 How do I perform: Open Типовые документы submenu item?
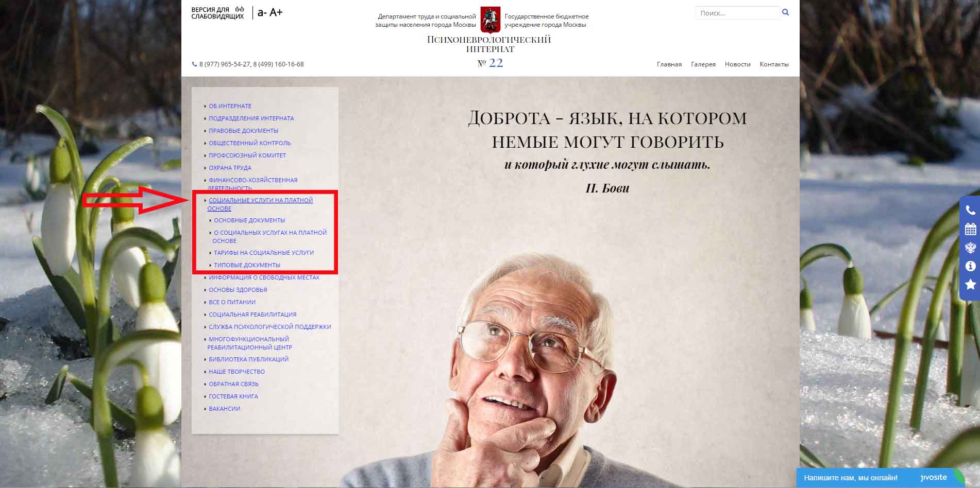click(x=247, y=265)
